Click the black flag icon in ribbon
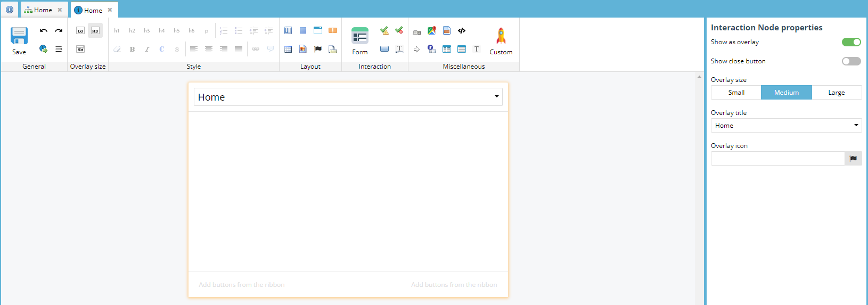 pos(318,50)
